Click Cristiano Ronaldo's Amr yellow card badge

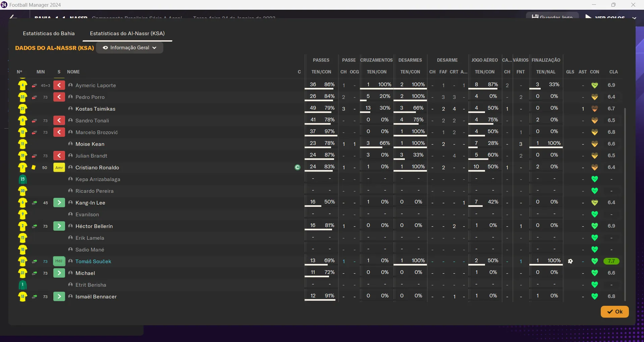coord(59,167)
